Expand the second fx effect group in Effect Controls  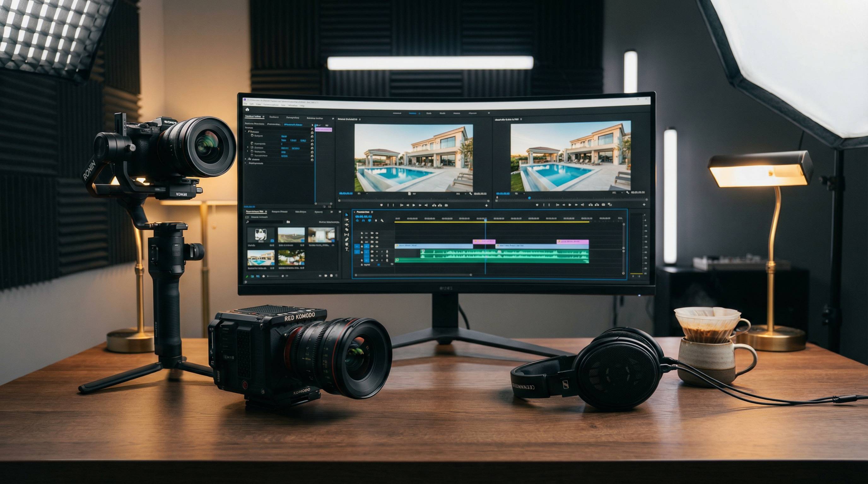pyautogui.click(x=245, y=159)
